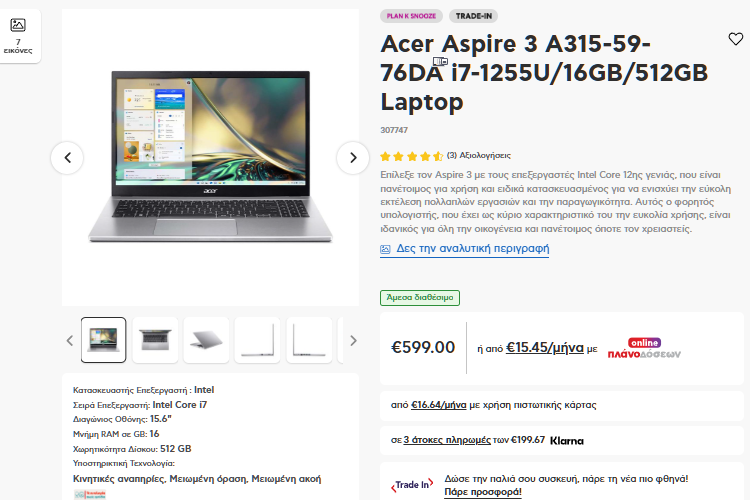Click the Trade In logo icon

coord(412,485)
